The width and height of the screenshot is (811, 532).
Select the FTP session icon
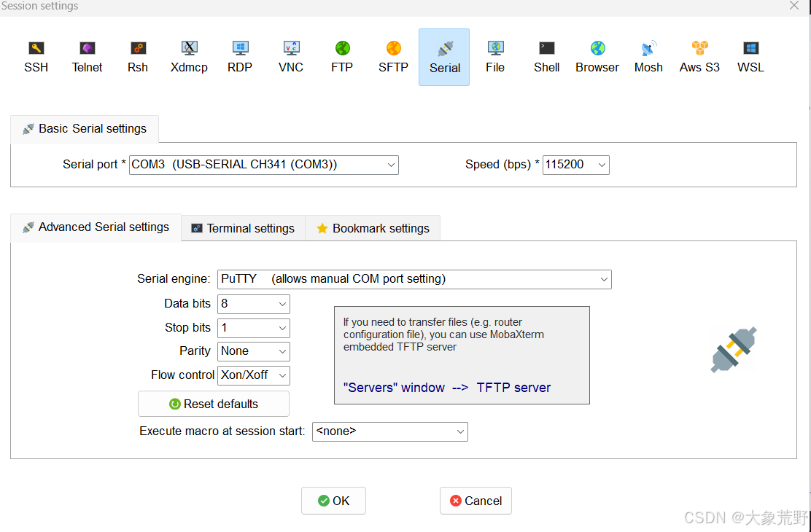click(x=342, y=57)
